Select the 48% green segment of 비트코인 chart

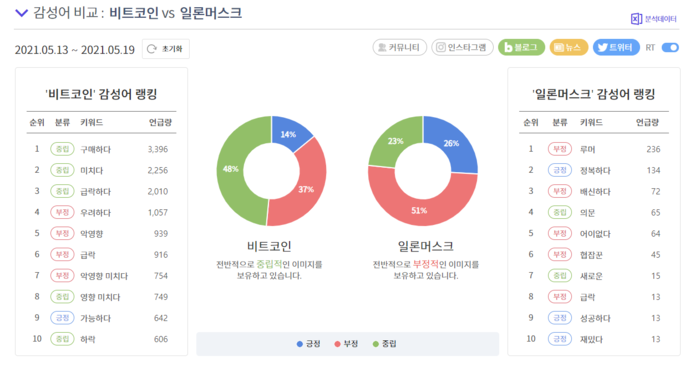[231, 170]
